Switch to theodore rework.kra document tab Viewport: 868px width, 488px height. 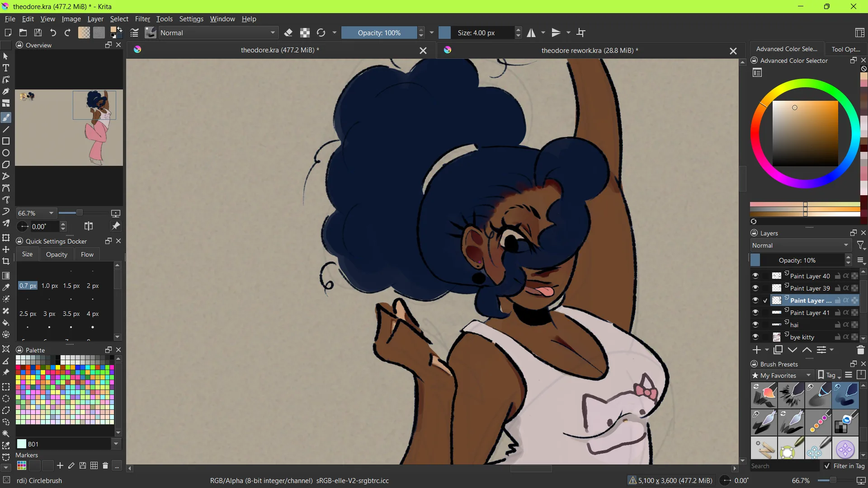(x=590, y=50)
